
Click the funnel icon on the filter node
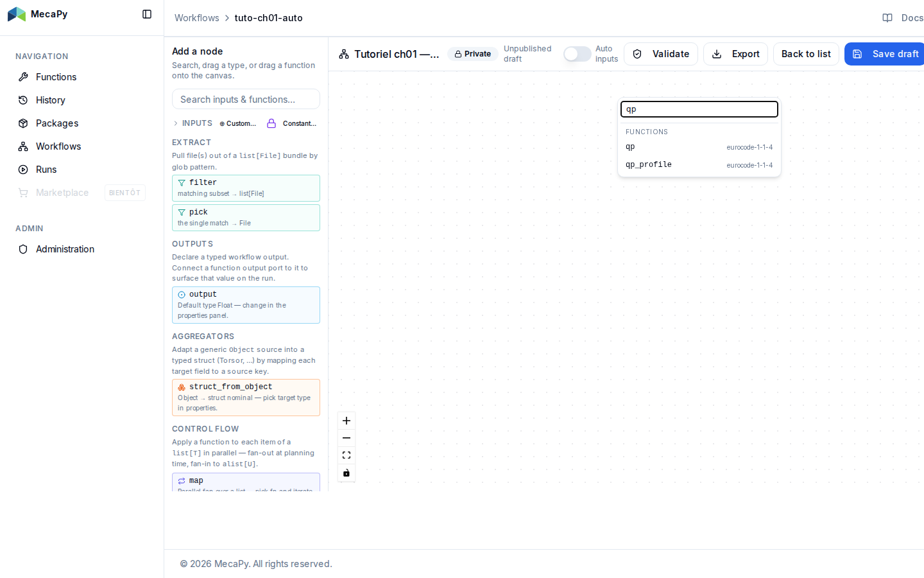click(182, 183)
